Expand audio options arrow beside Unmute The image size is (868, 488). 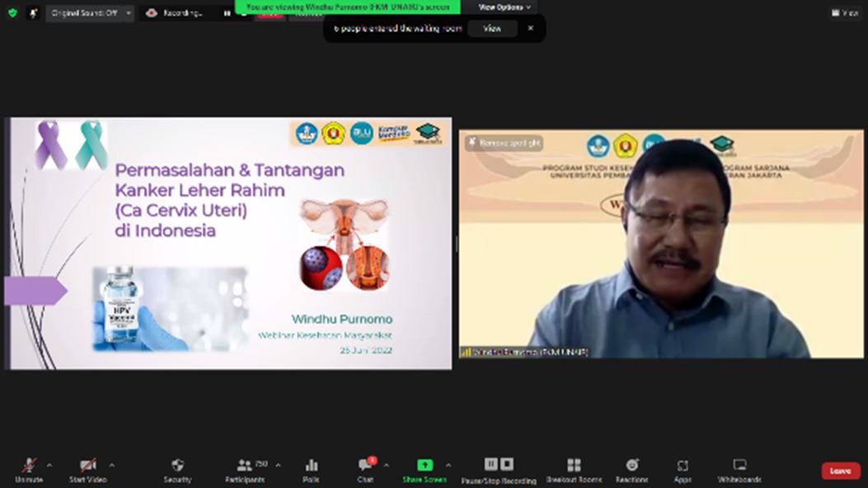[x=49, y=465]
